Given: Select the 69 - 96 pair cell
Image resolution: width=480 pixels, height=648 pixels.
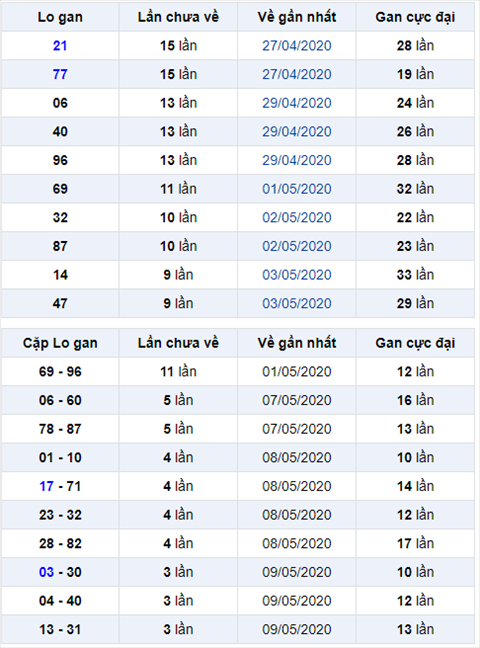Looking at the screenshot, I should [60, 372].
